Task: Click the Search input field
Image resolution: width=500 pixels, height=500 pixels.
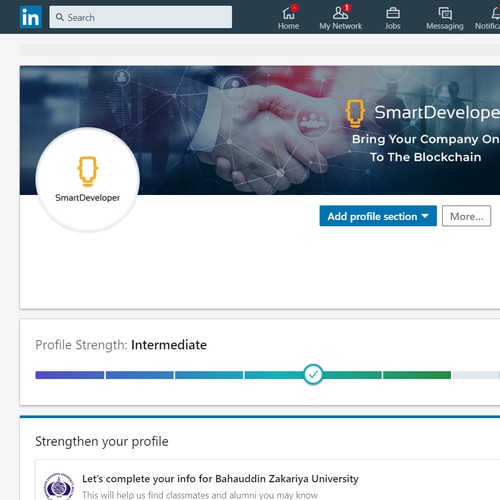Action: (x=141, y=17)
